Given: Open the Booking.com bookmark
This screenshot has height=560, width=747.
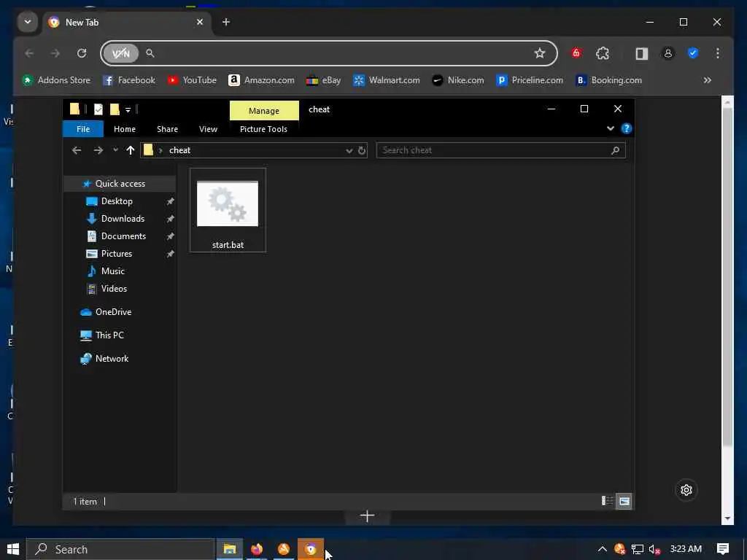Looking at the screenshot, I should point(609,80).
